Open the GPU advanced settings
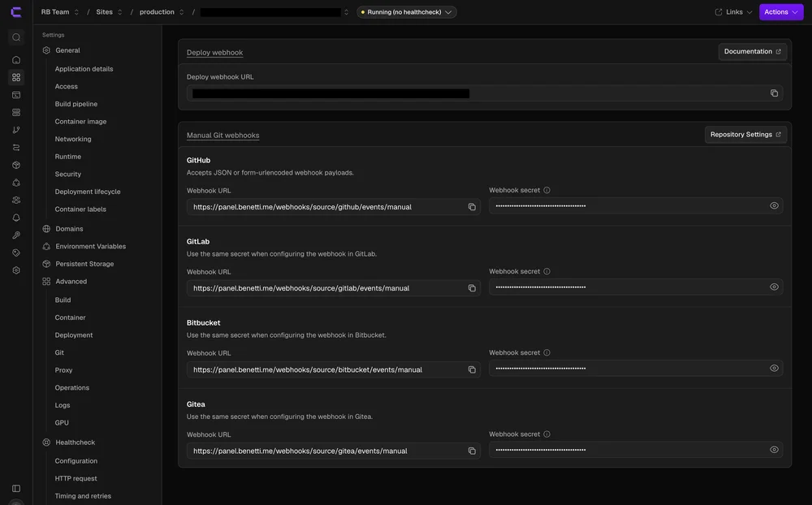812x505 pixels. (x=62, y=423)
